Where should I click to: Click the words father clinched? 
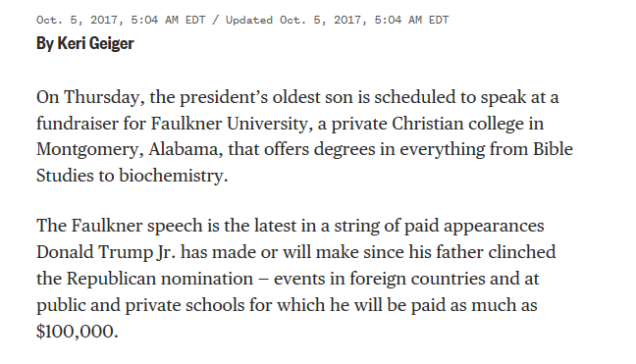tap(496, 252)
